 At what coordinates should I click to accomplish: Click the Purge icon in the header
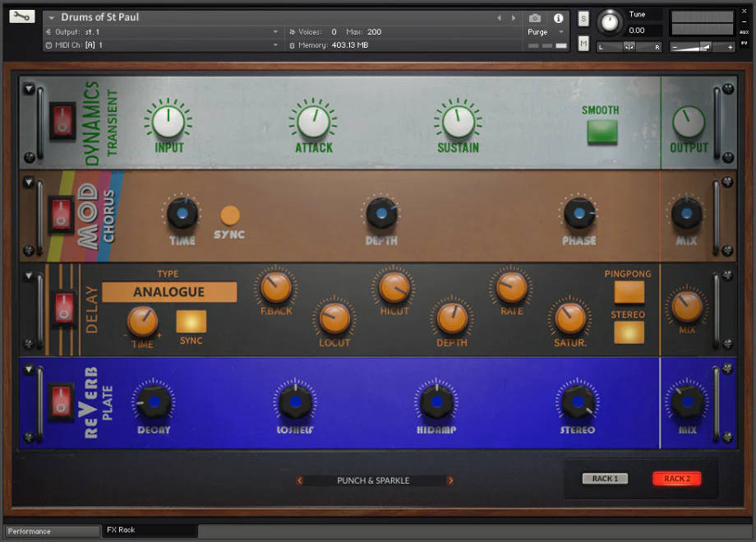pos(539,31)
